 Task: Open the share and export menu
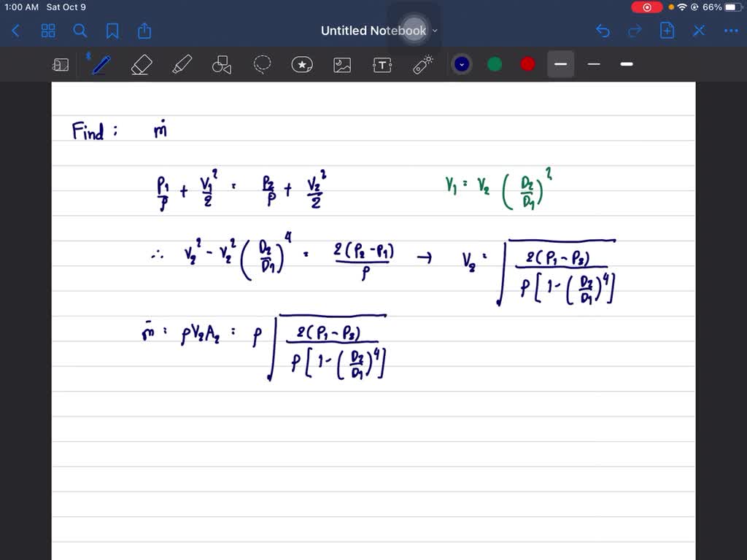pos(144,31)
